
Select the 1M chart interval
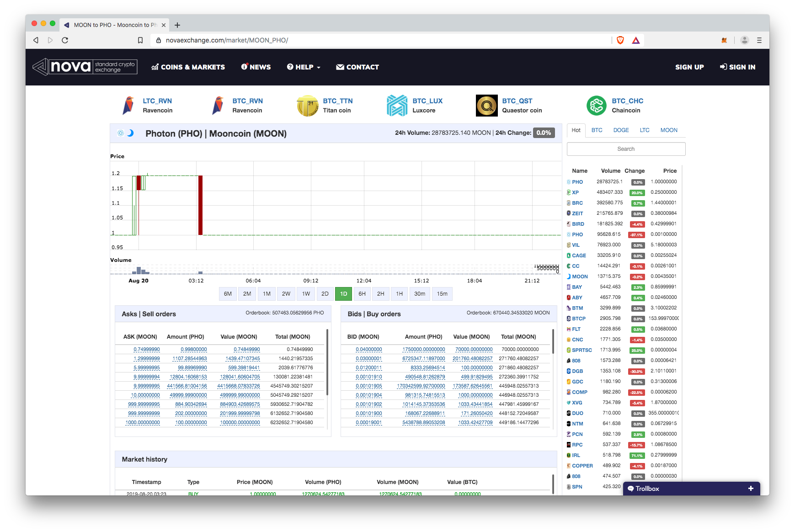(x=267, y=294)
